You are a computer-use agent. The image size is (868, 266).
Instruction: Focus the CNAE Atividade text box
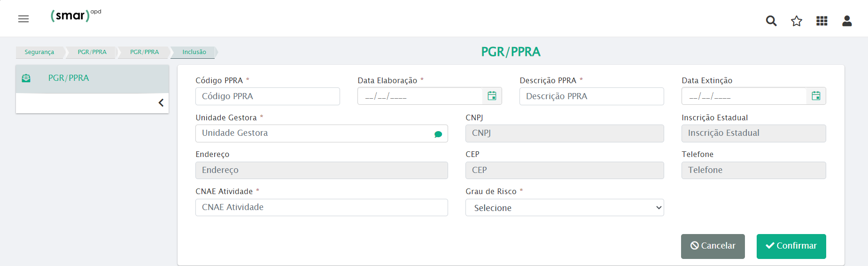point(321,207)
